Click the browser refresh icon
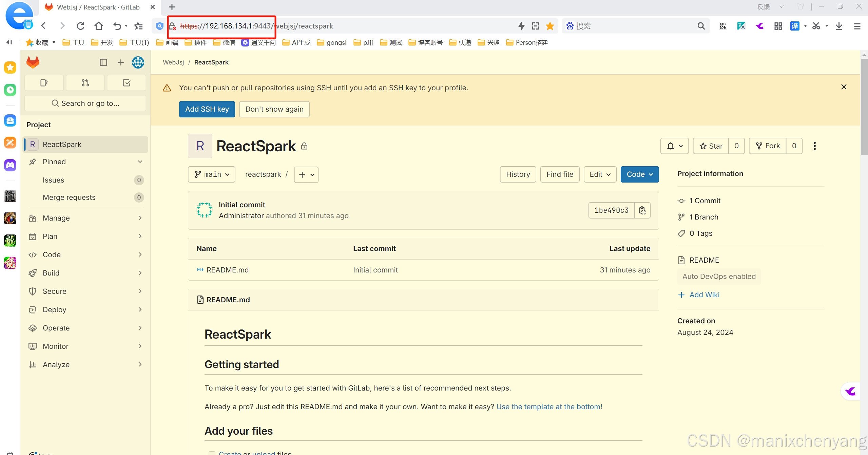868x455 pixels. coord(80,26)
